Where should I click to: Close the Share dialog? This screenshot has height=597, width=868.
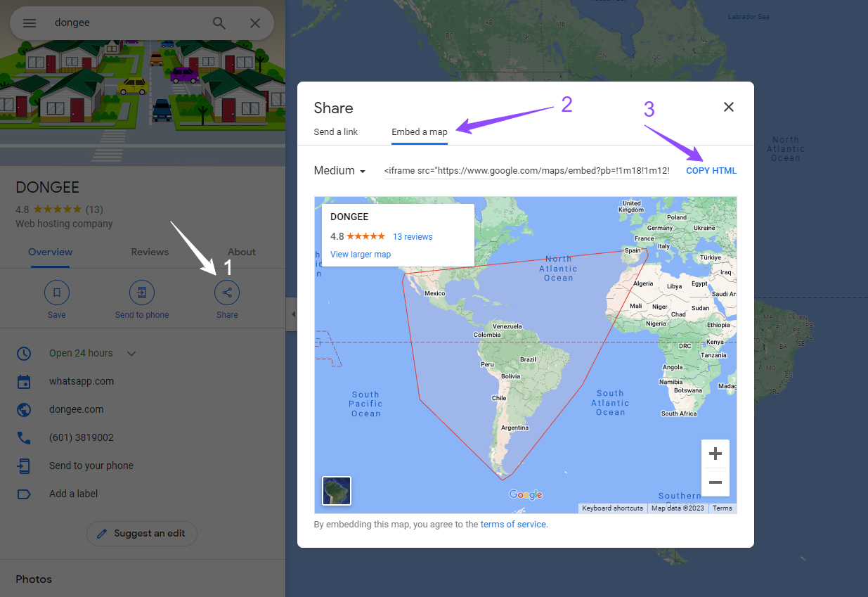click(x=729, y=107)
